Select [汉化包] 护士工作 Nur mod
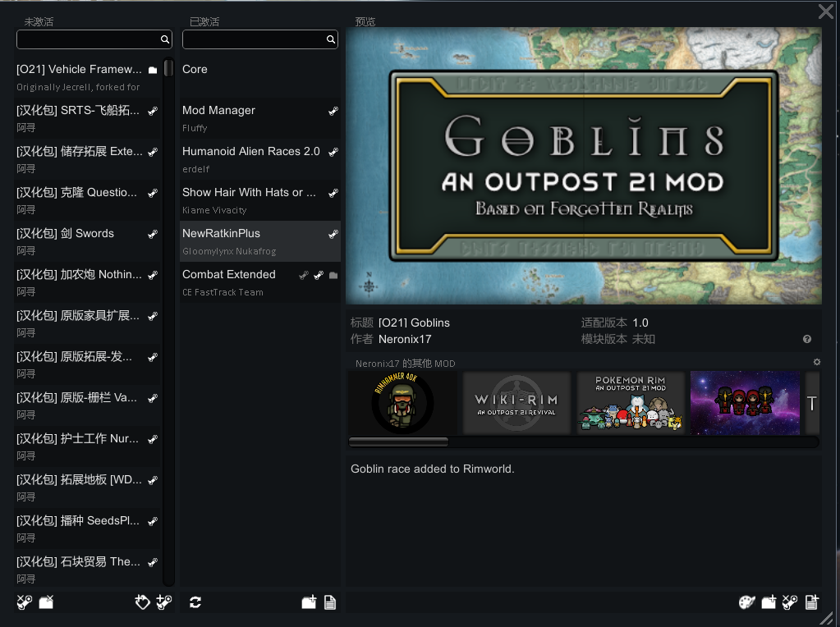This screenshot has height=627, width=840. pyautogui.click(x=89, y=446)
